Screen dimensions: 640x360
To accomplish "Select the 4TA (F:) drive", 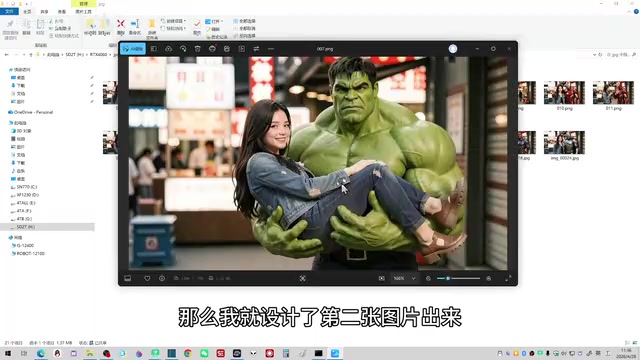I will (21, 211).
